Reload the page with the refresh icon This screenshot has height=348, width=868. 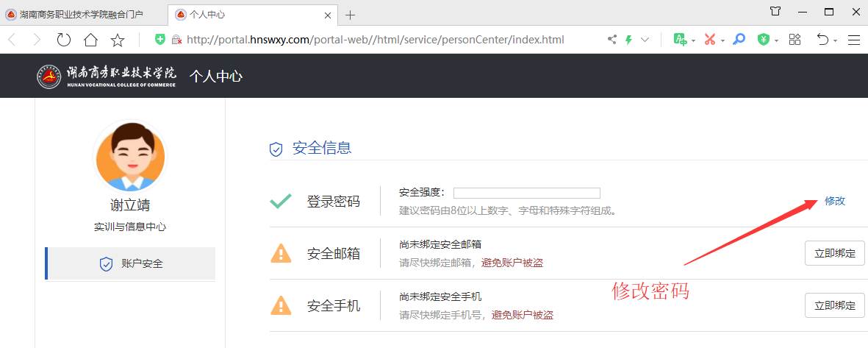tap(64, 40)
